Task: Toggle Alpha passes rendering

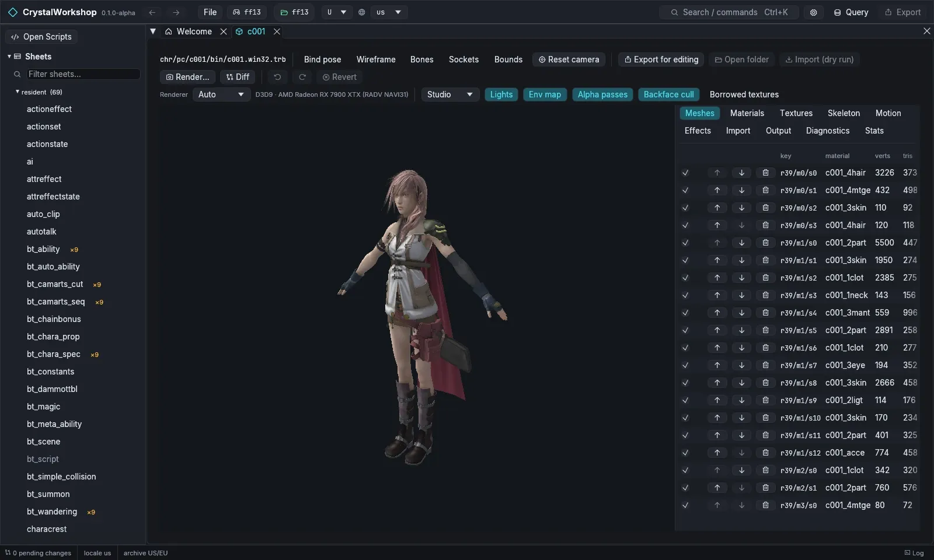Action: [x=602, y=94]
